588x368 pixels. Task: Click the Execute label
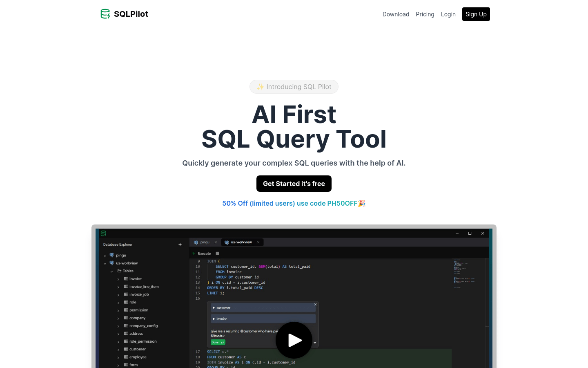click(204, 254)
